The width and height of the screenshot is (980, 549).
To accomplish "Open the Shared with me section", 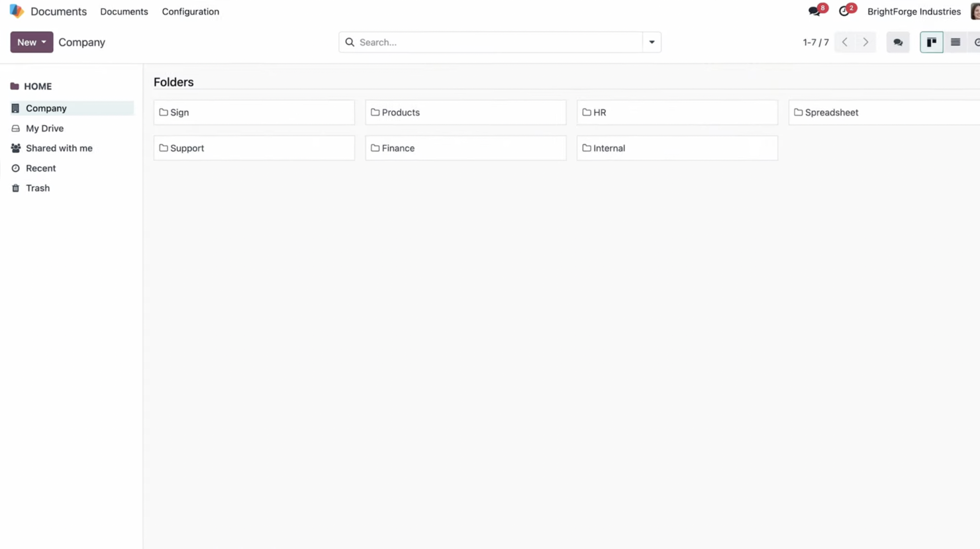I will pos(60,148).
